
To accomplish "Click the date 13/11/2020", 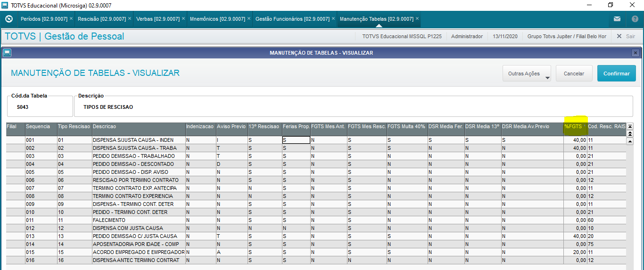I will tap(505, 36).
